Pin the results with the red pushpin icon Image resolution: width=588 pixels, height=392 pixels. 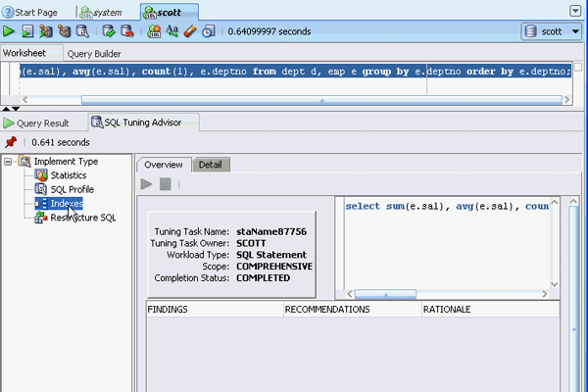(11, 142)
